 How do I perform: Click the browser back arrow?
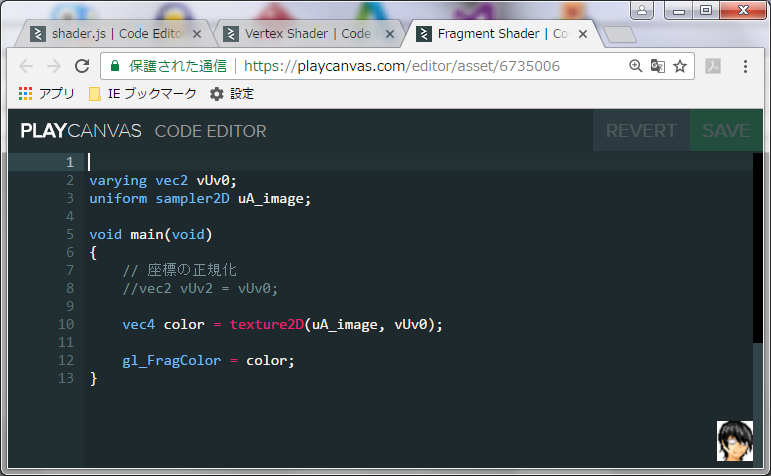[x=26, y=66]
